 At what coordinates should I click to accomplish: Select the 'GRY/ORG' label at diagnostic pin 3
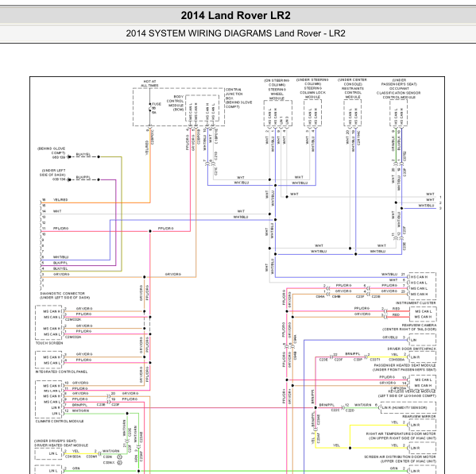tap(61, 274)
